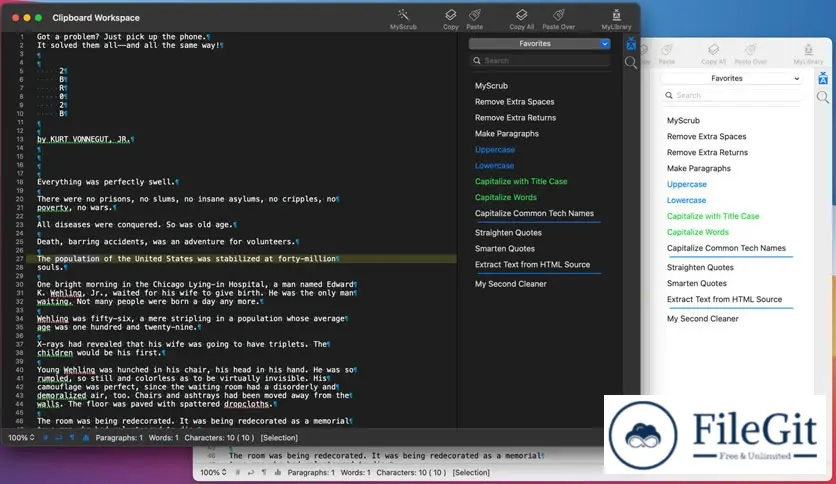Toggle statistics chart icon in light status bar
This screenshot has width=836, height=484.
click(277, 472)
